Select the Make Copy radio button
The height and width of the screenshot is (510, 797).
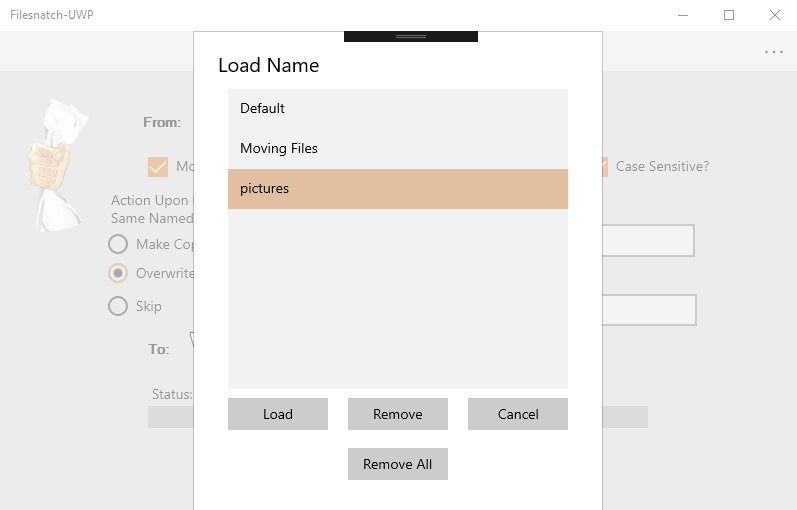click(118, 244)
